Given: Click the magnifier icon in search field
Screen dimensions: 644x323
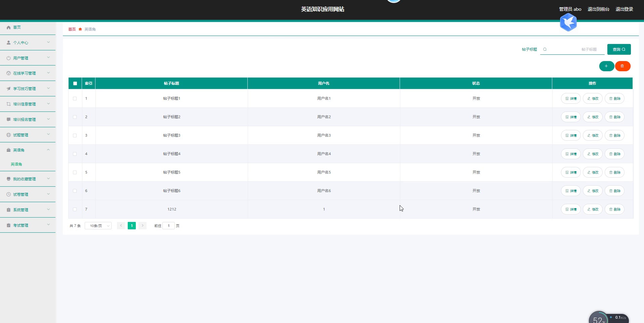Looking at the screenshot, I should pyautogui.click(x=545, y=49).
